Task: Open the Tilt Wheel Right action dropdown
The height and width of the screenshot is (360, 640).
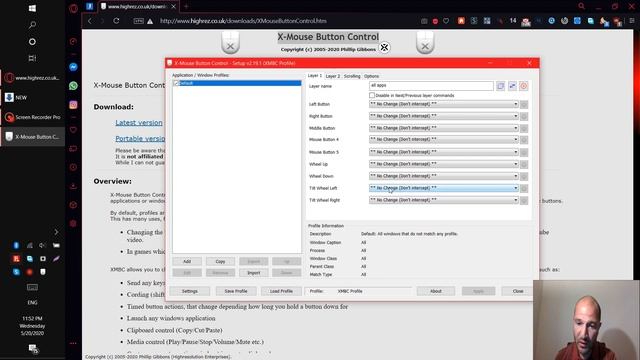Action: (444, 200)
